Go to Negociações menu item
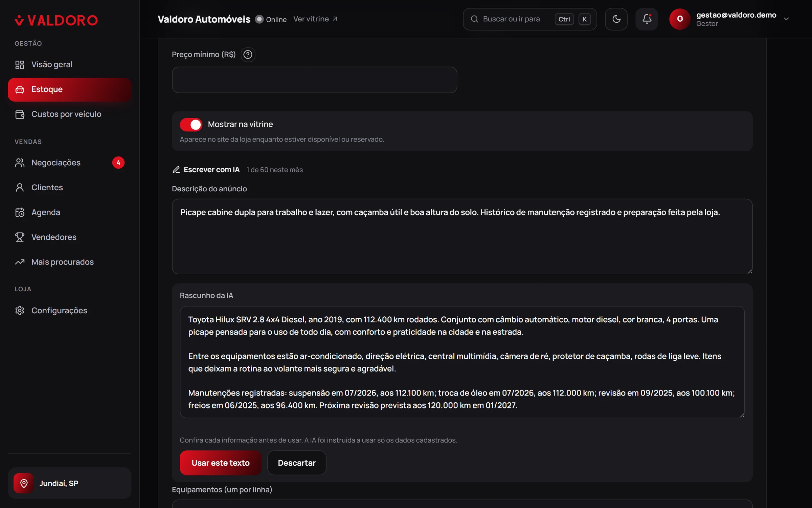Screen dimensions: 812x508 (x=69, y=163)
